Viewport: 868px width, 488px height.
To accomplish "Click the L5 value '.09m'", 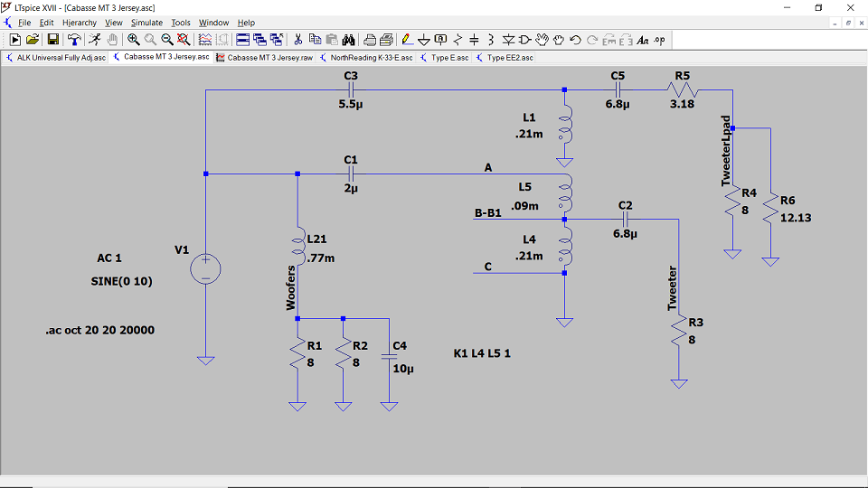I will [524, 206].
